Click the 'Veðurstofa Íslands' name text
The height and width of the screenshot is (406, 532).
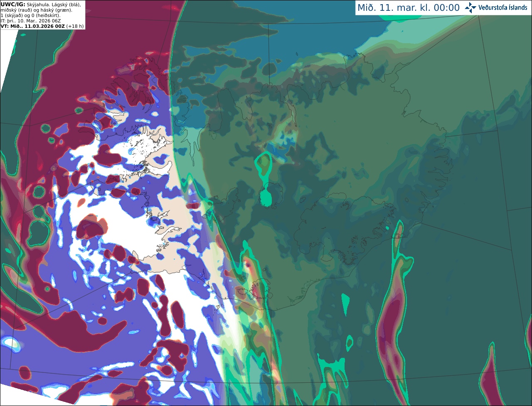pyautogui.click(x=502, y=7)
